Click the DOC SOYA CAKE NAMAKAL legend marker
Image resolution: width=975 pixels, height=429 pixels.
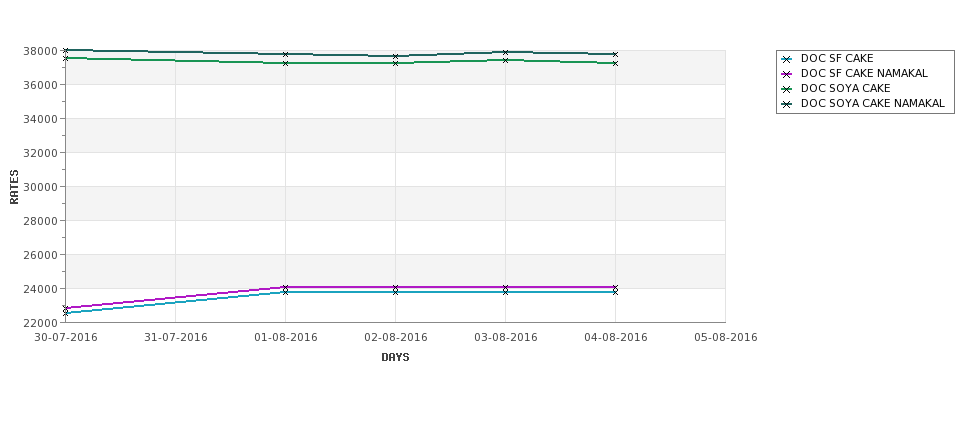[x=787, y=104]
